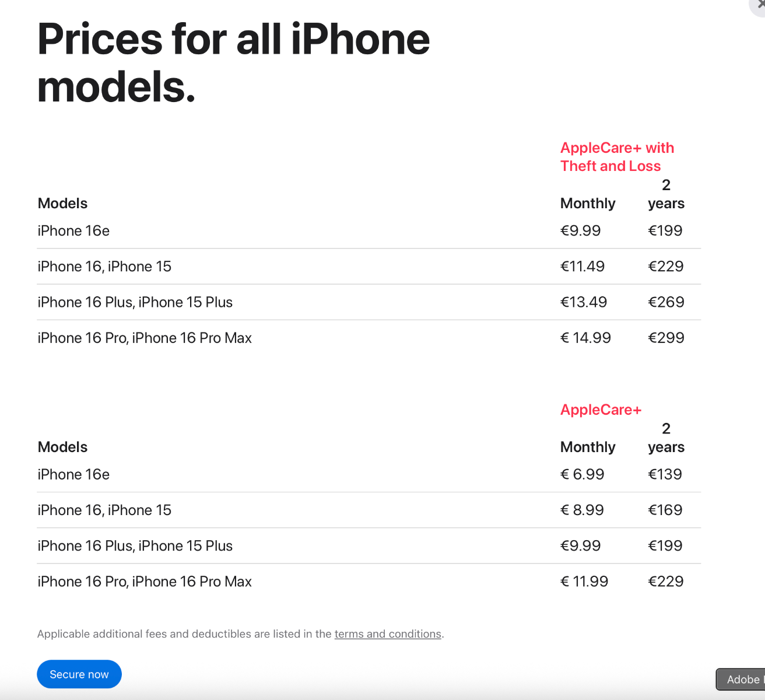Click the €269 two-year price
The height and width of the screenshot is (700, 765).
point(666,302)
